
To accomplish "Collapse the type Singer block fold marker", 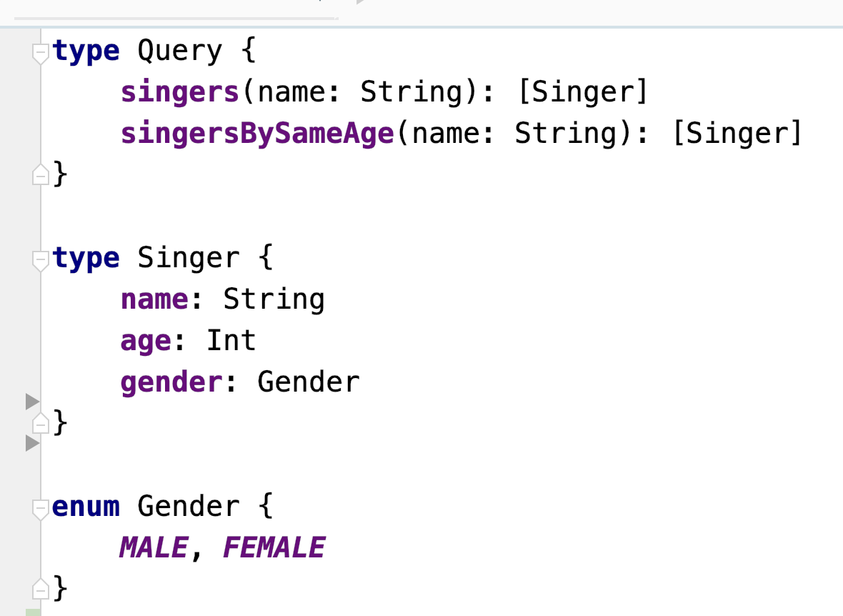I will coord(41,261).
